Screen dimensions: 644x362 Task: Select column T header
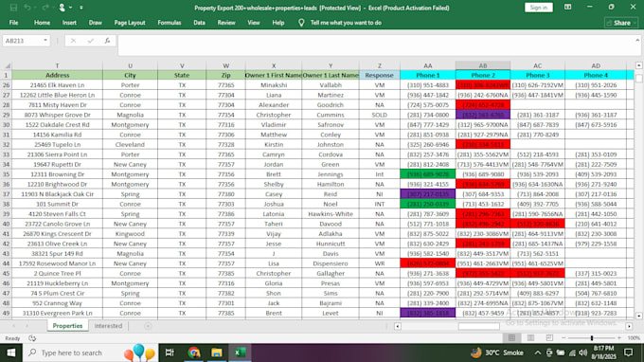57,65
